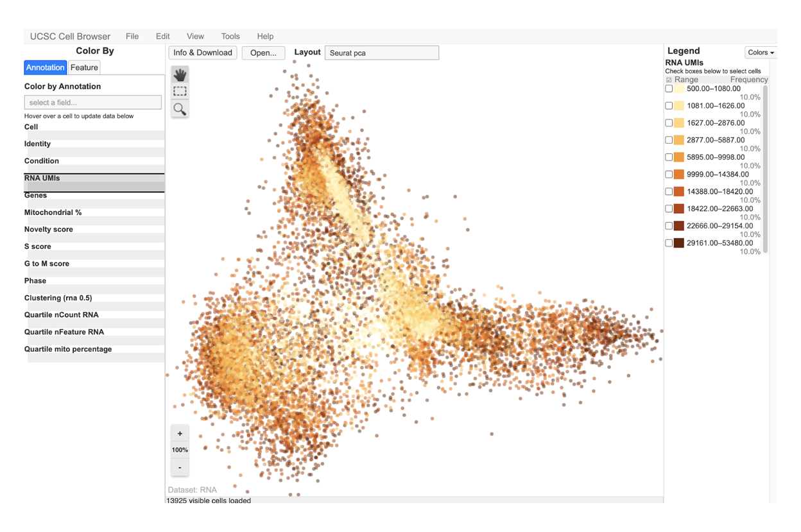The width and height of the screenshot is (801, 532).
Task: Open the Layout combo box showing Seurat pca
Action: [381, 53]
